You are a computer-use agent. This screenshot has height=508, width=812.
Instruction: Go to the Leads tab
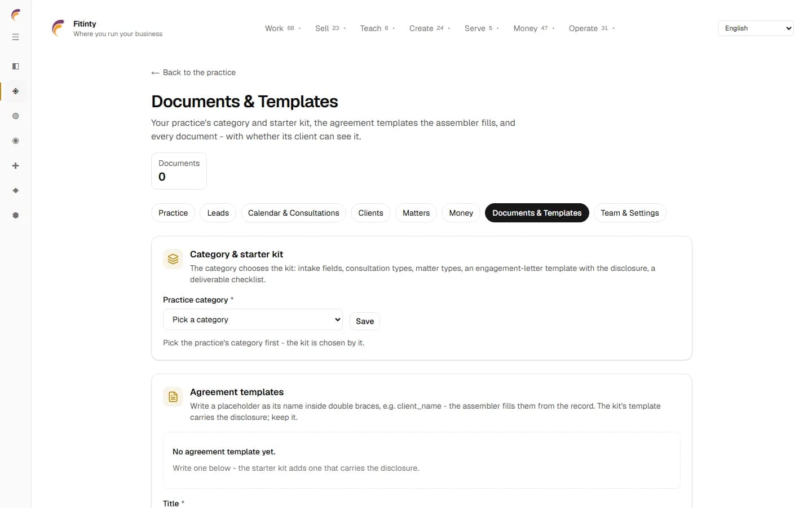218,213
